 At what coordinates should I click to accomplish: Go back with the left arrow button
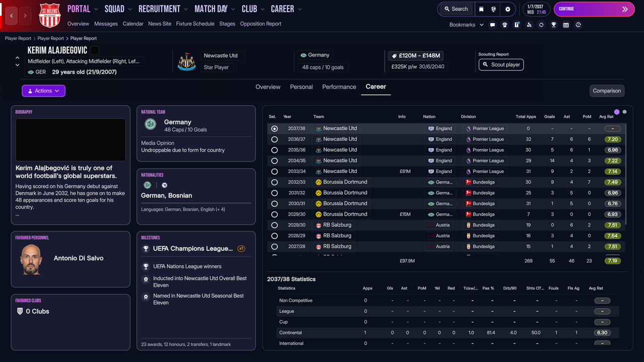(12, 16)
